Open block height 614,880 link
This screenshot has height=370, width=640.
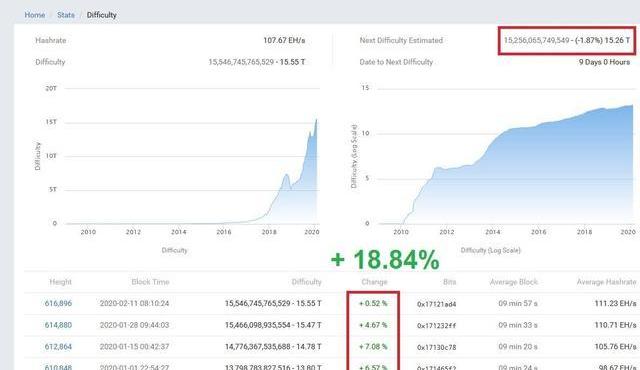[58, 325]
